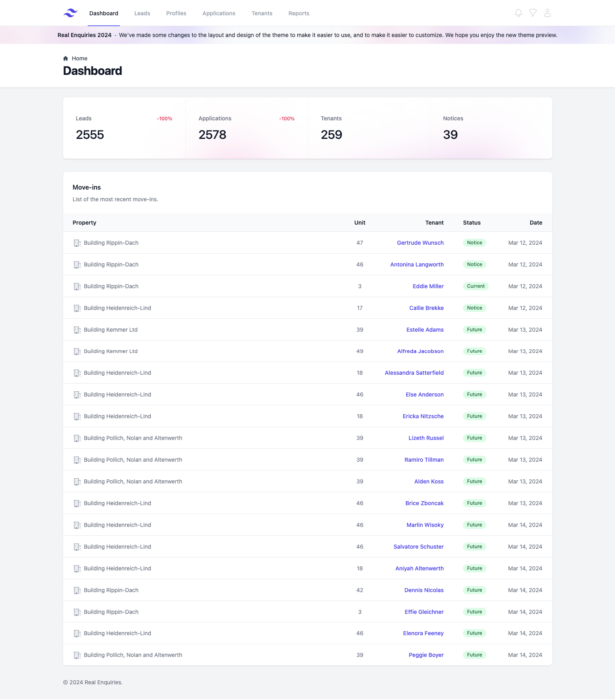The height and width of the screenshot is (700, 615).
Task: Open the user profile icon
Action: [547, 13]
